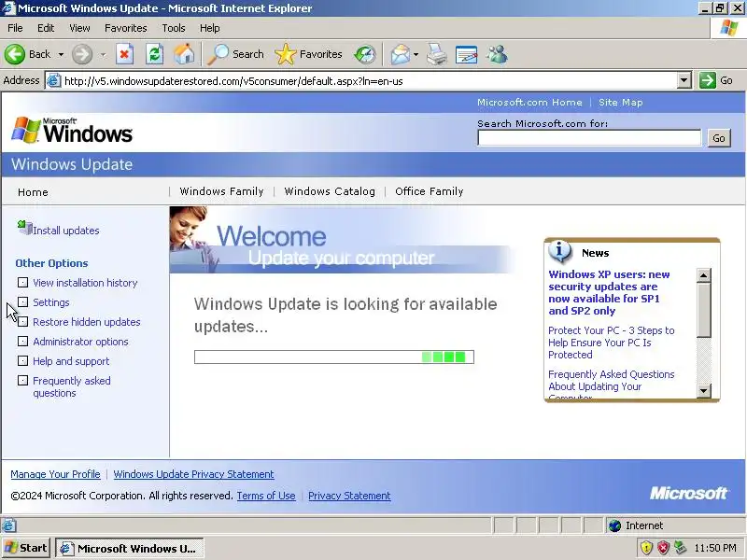Click the Start button
Screen dimensions: 747x560
pyautogui.click(x=26, y=548)
